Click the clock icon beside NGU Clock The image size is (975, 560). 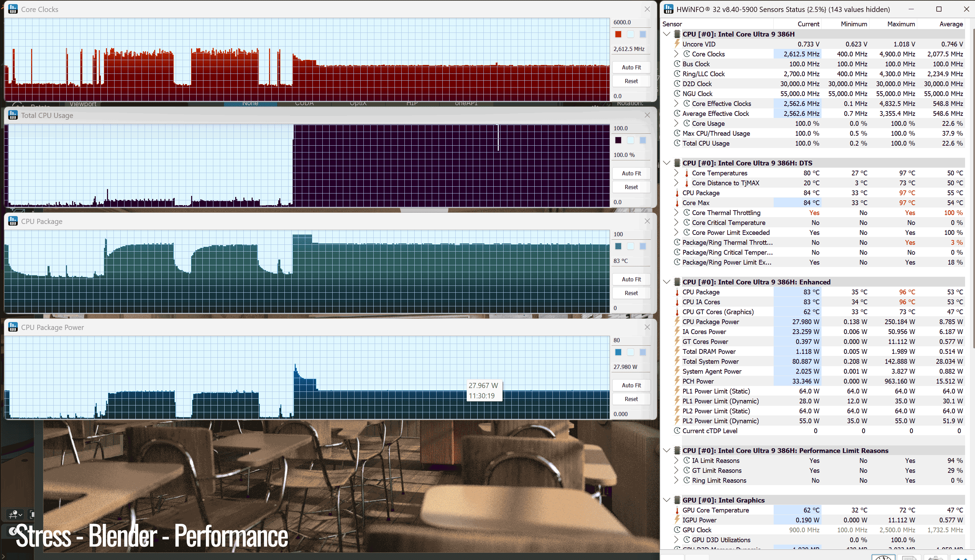pos(677,93)
